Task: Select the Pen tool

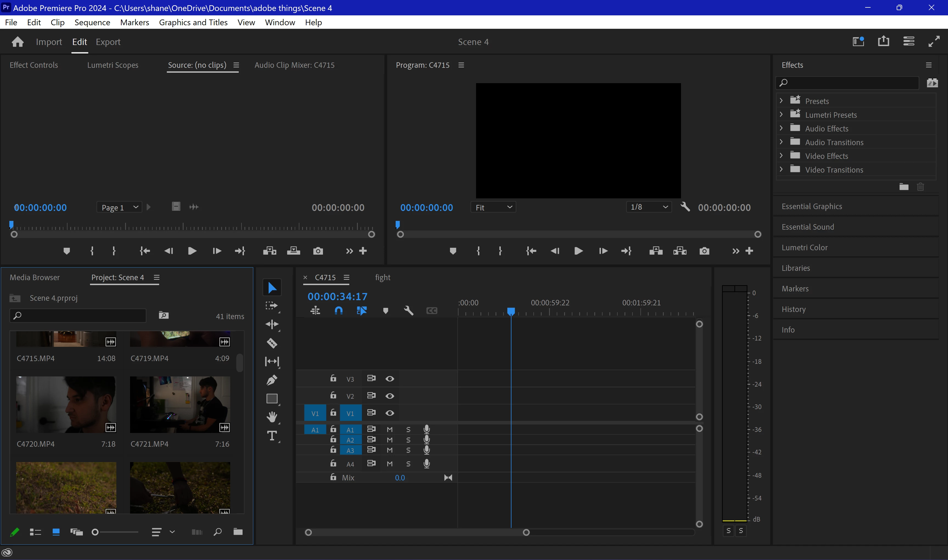Action: 272,380
